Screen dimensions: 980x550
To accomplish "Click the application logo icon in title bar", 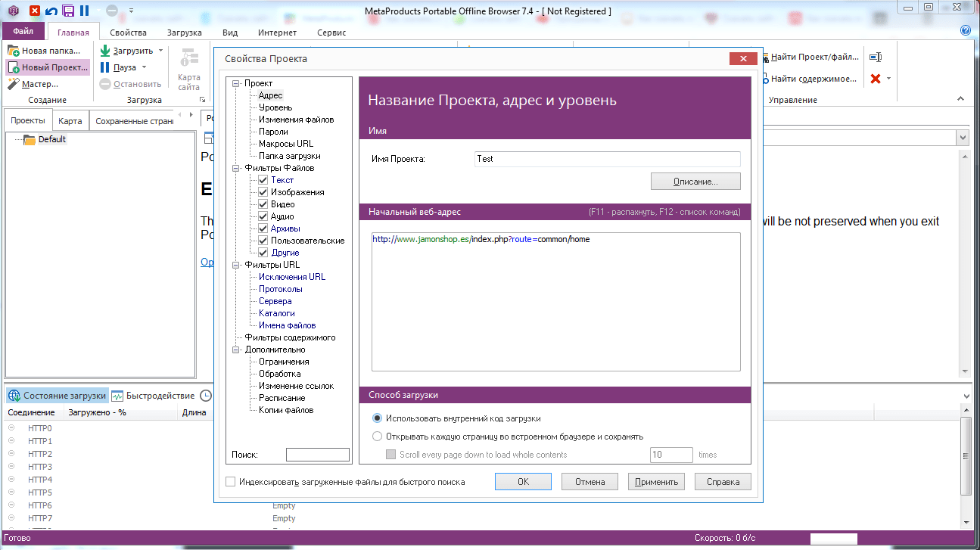I will (x=13, y=11).
